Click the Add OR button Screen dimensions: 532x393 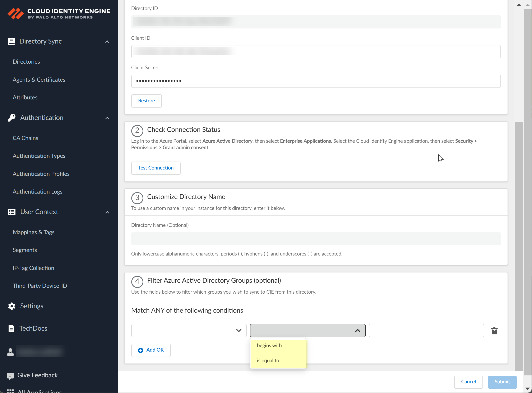(x=151, y=350)
